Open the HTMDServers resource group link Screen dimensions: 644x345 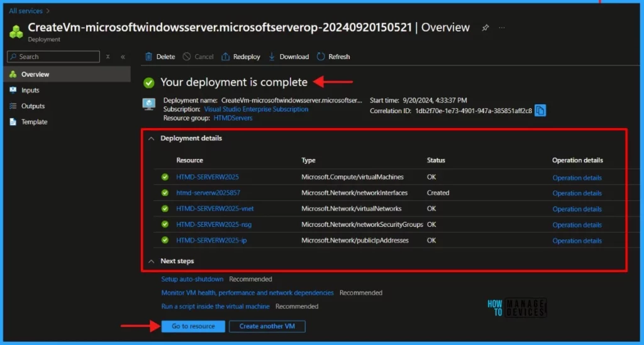point(233,118)
